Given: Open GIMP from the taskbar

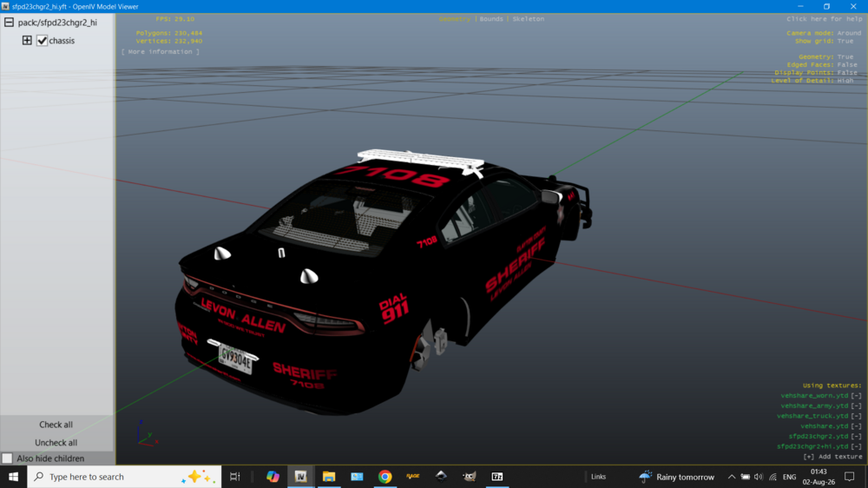Looking at the screenshot, I should 469,477.
